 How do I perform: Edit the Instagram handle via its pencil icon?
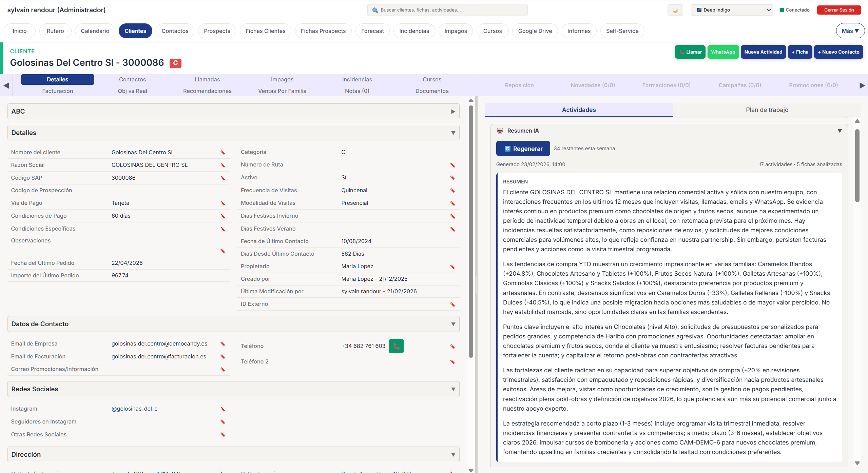(223, 409)
